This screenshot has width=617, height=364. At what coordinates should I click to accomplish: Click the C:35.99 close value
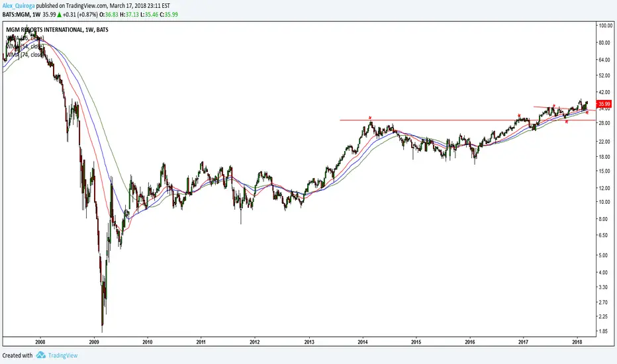tap(169, 15)
